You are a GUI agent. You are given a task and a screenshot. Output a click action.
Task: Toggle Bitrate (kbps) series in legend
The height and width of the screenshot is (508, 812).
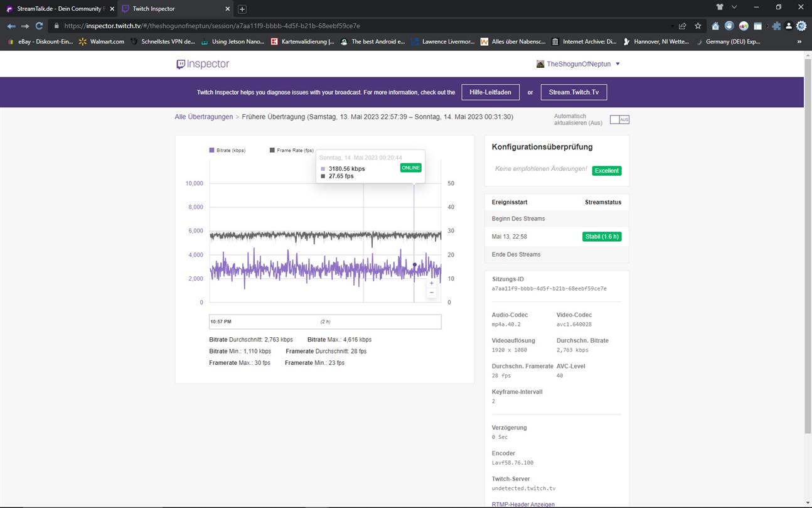tap(227, 151)
